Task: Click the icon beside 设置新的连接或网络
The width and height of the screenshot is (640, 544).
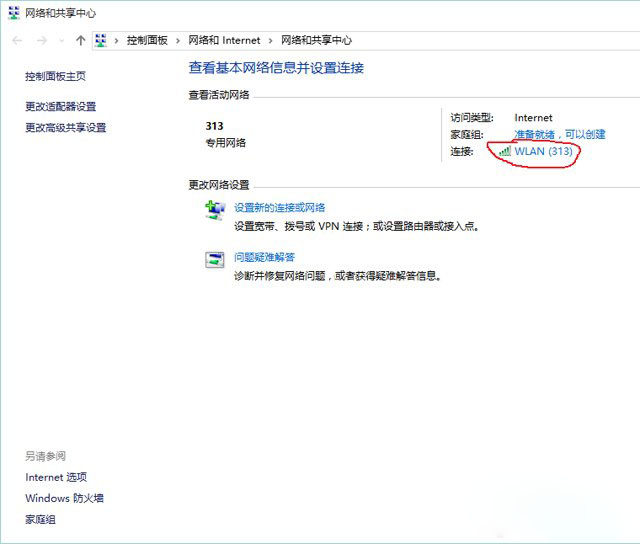Action: click(x=215, y=209)
